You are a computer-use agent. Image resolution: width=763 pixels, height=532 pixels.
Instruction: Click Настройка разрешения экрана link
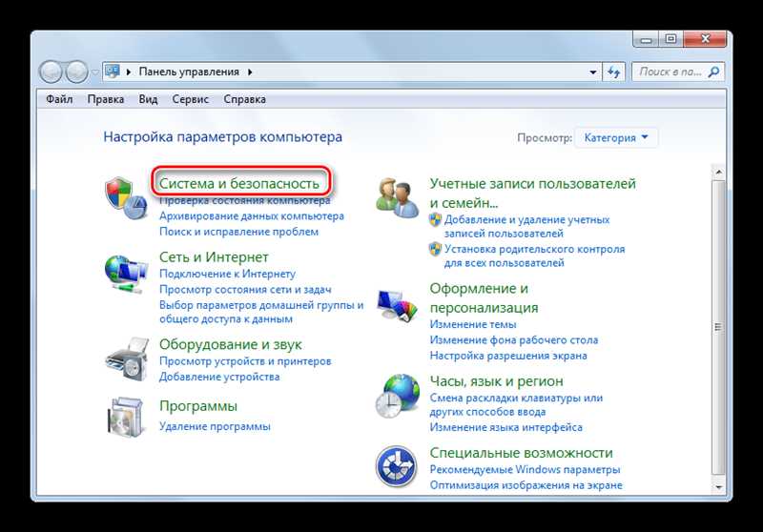pos(508,356)
